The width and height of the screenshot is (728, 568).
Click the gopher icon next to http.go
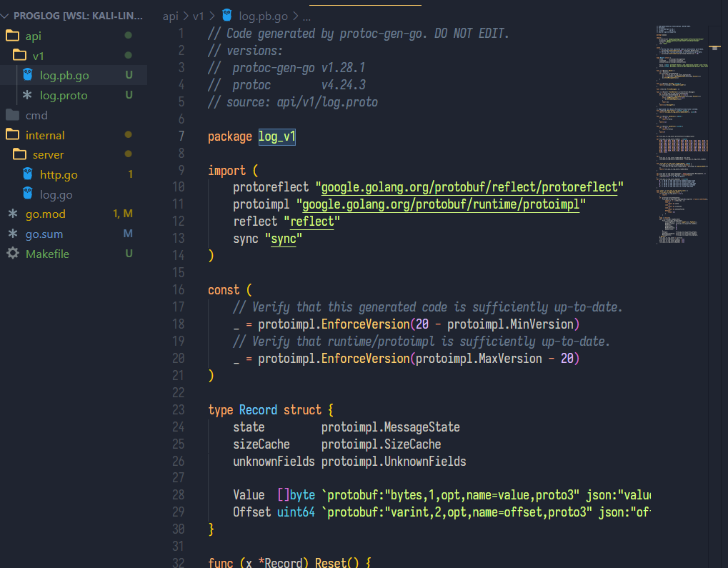tap(26, 174)
